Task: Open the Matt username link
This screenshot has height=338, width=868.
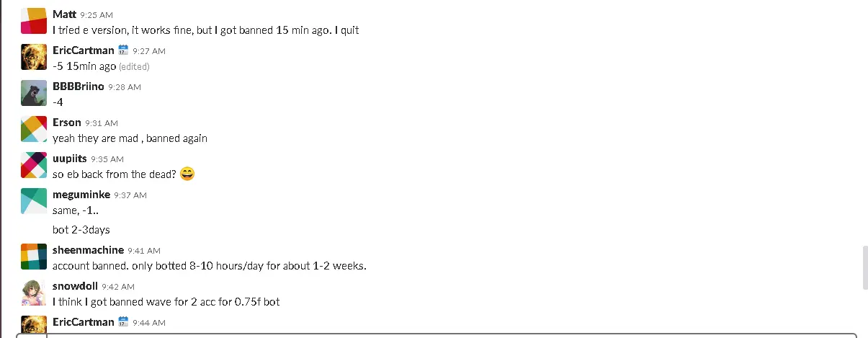Action: pyautogui.click(x=65, y=14)
